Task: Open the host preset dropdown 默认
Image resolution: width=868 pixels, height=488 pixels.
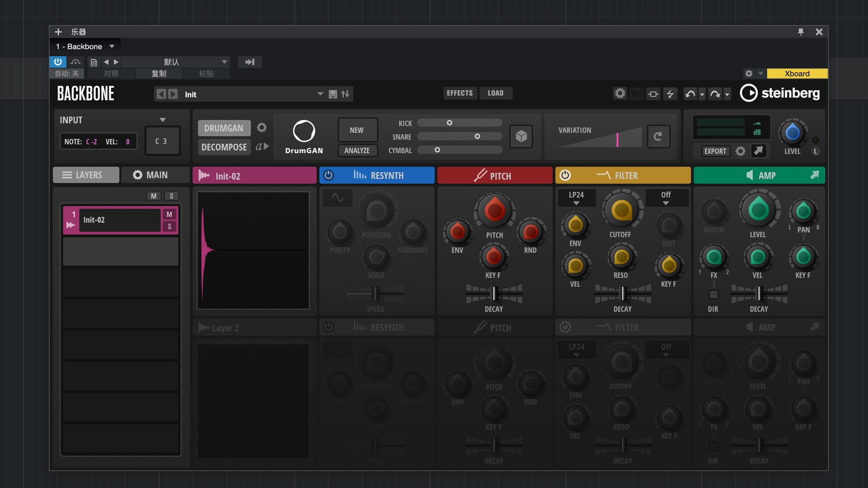Action: (x=176, y=62)
